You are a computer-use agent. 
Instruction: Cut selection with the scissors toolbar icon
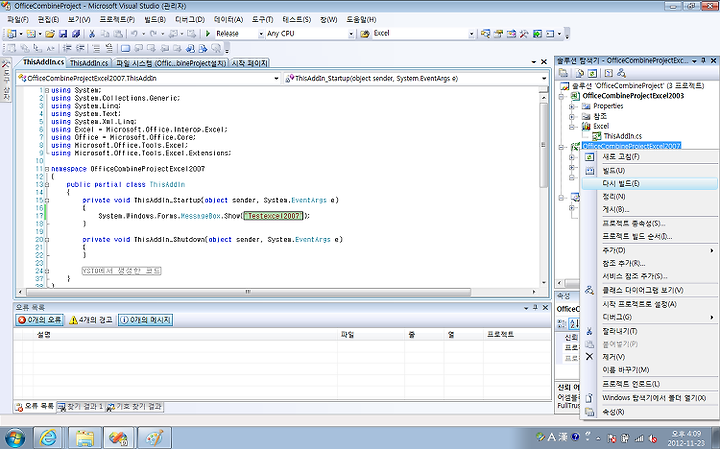[92, 34]
